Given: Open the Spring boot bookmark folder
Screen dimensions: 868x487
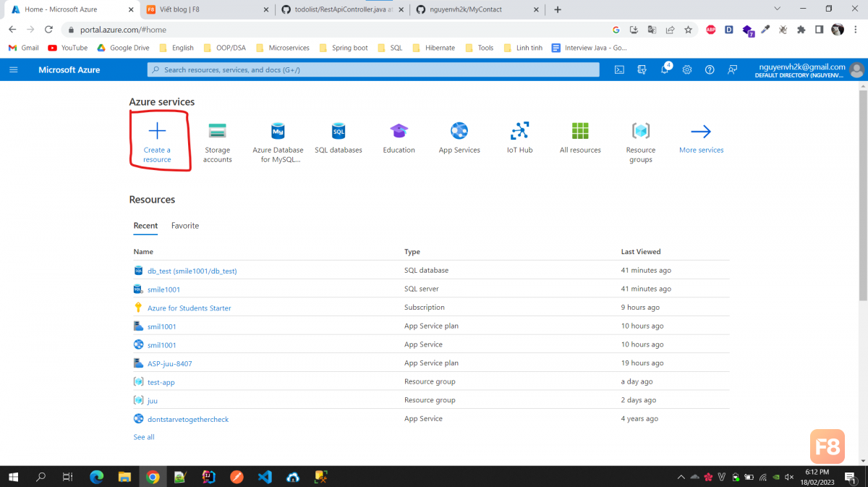Looking at the screenshot, I should [343, 48].
